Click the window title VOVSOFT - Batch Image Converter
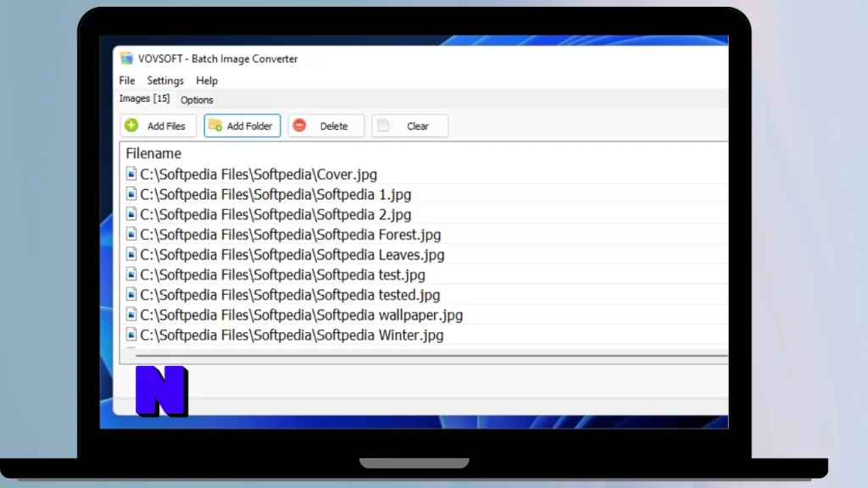The image size is (868, 488). pyautogui.click(x=218, y=58)
